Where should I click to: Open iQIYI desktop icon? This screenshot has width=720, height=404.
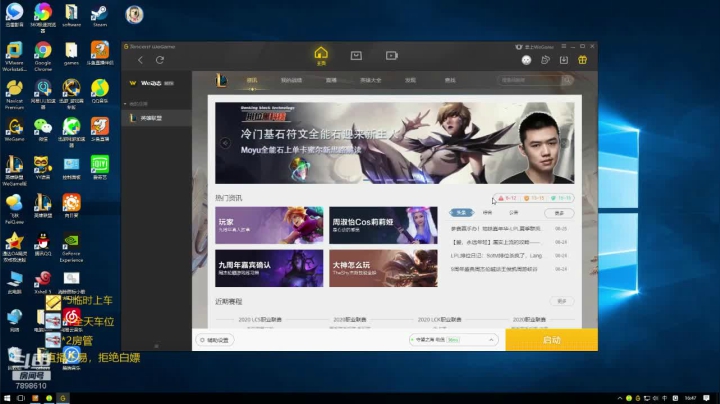pyautogui.click(x=100, y=168)
